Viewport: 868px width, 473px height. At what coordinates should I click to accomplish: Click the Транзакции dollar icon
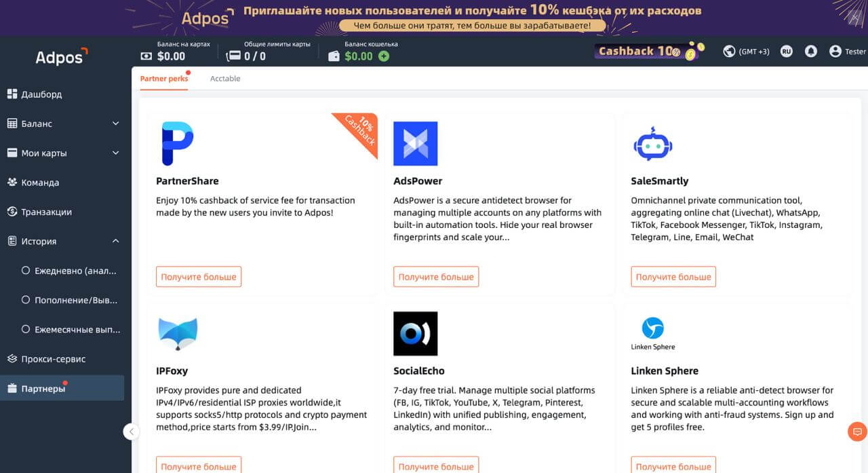click(12, 212)
